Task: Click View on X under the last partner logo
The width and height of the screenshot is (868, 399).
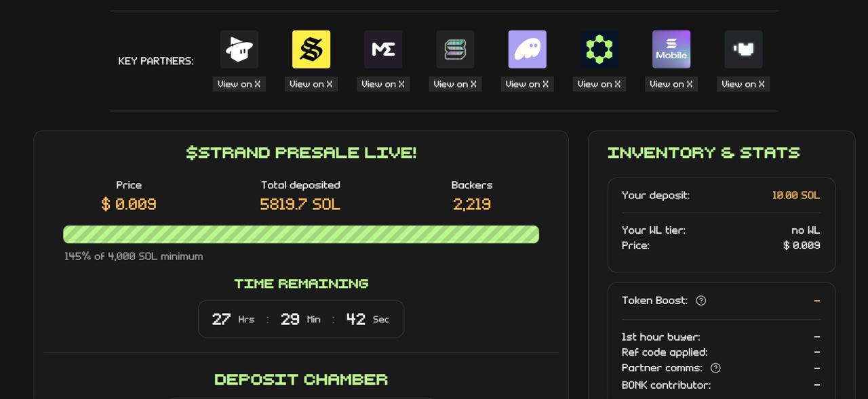Action: [743, 84]
